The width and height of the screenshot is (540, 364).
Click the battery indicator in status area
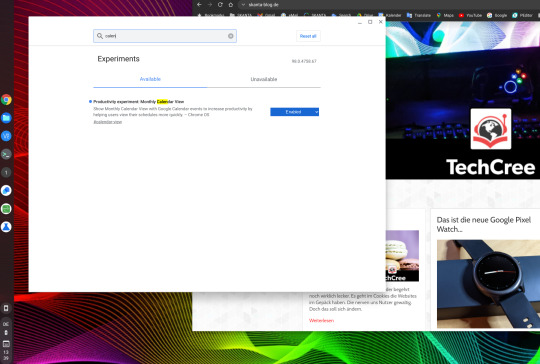point(6,333)
